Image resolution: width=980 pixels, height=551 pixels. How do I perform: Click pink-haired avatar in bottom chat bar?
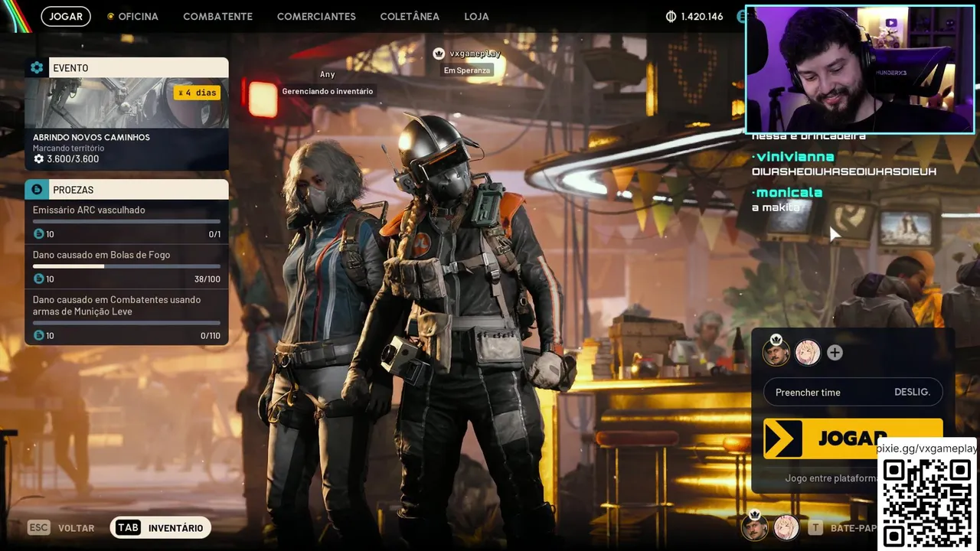pyautogui.click(x=786, y=527)
